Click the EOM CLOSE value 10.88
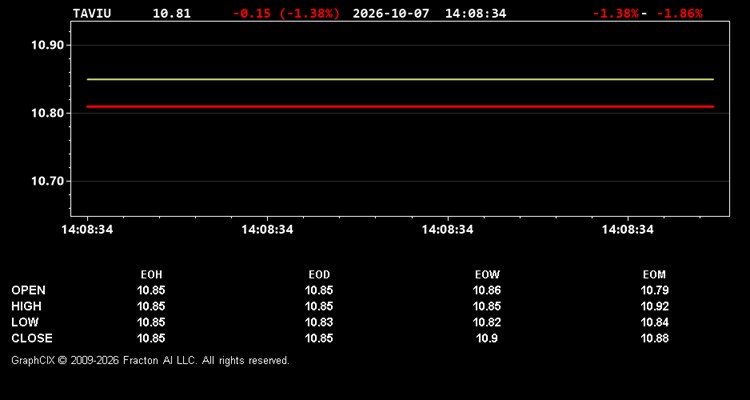The height and width of the screenshot is (400, 750). [x=654, y=338]
